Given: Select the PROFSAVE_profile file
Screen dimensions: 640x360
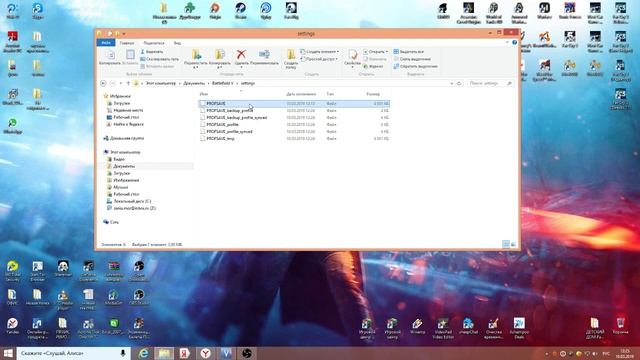Looking at the screenshot, I should click(x=294, y=124).
